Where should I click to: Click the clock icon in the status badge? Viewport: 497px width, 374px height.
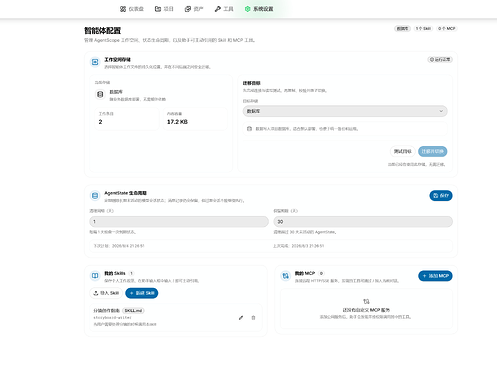(432, 60)
